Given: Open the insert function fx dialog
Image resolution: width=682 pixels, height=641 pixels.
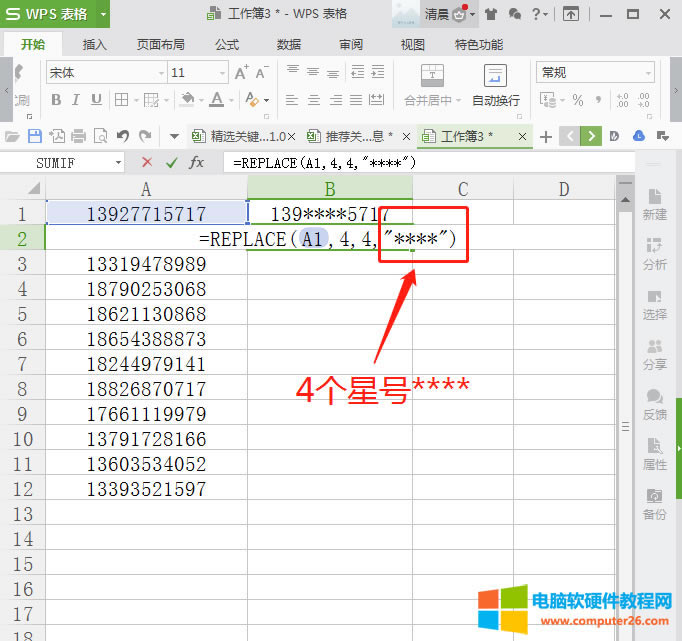Looking at the screenshot, I should point(197,162).
